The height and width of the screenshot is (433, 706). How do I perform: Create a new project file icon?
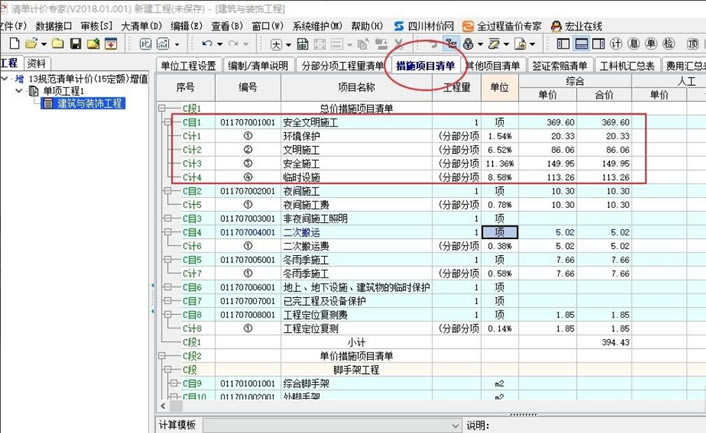[x=14, y=44]
